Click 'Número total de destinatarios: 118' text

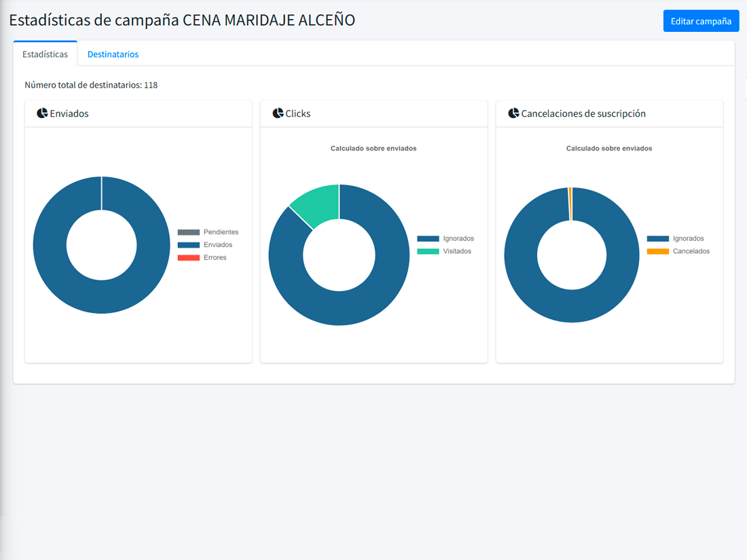pyautogui.click(x=91, y=85)
